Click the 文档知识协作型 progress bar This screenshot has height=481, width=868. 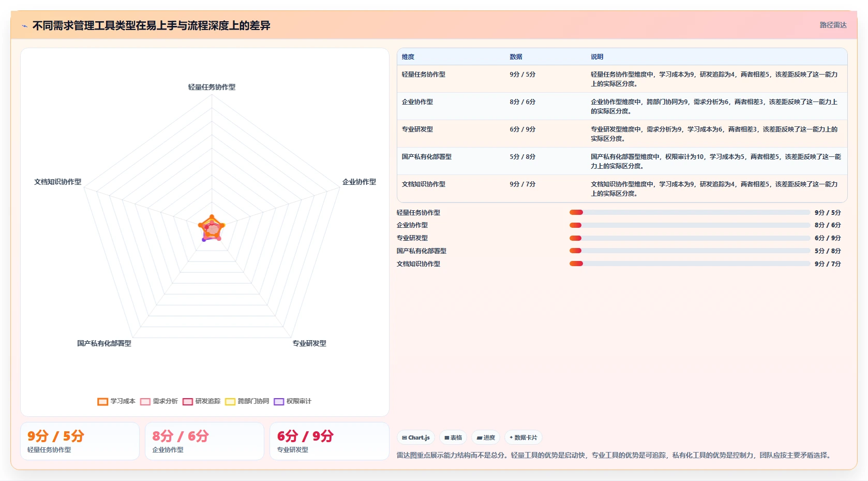coord(690,264)
